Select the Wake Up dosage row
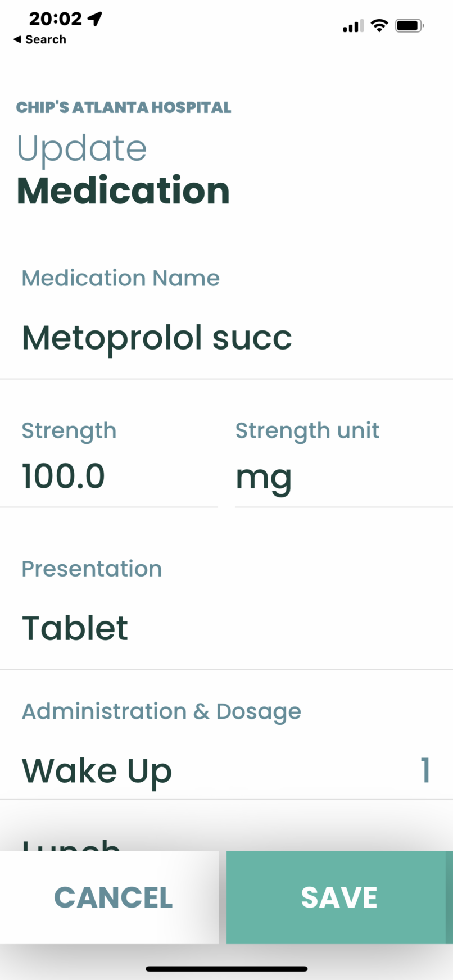 97,770
